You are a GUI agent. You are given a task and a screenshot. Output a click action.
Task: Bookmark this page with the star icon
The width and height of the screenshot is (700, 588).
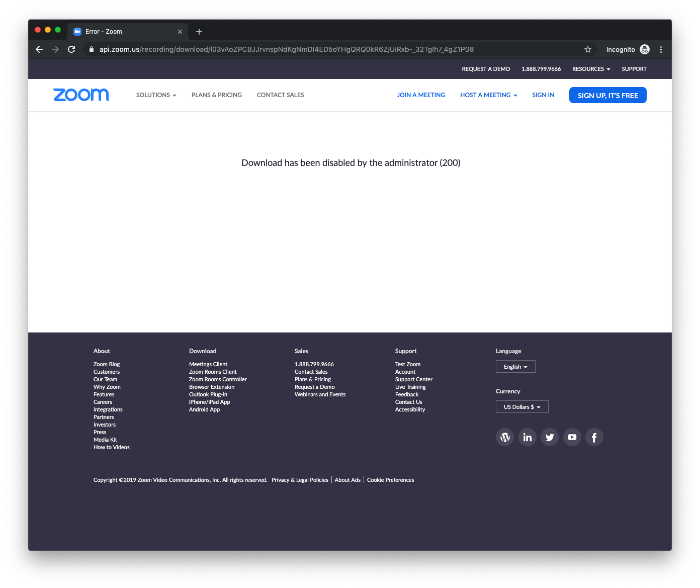(x=588, y=49)
